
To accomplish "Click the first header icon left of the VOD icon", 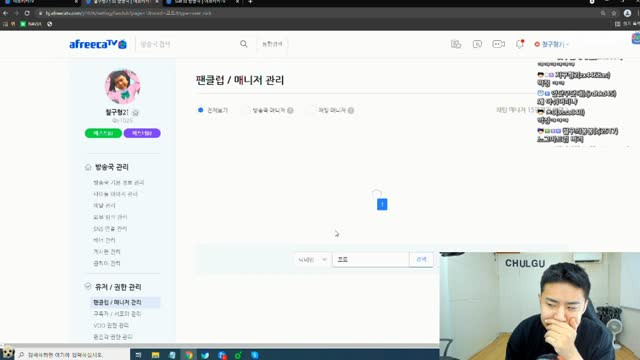I will point(456,44).
